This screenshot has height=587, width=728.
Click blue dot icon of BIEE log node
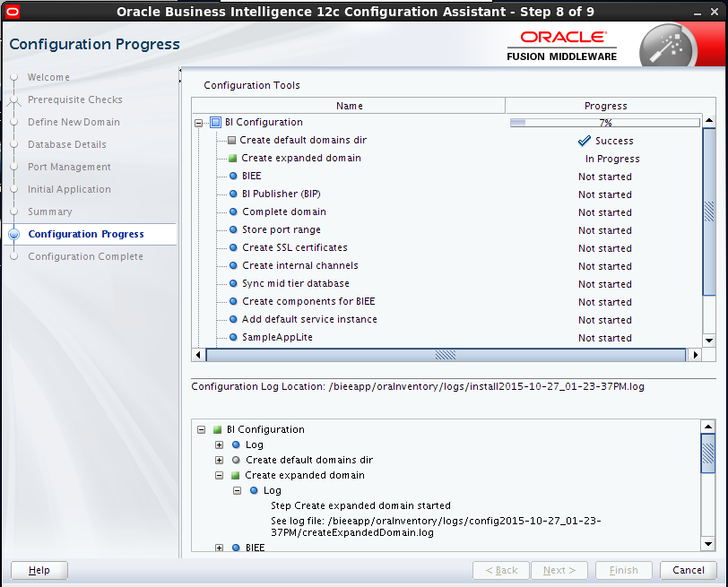(236, 548)
